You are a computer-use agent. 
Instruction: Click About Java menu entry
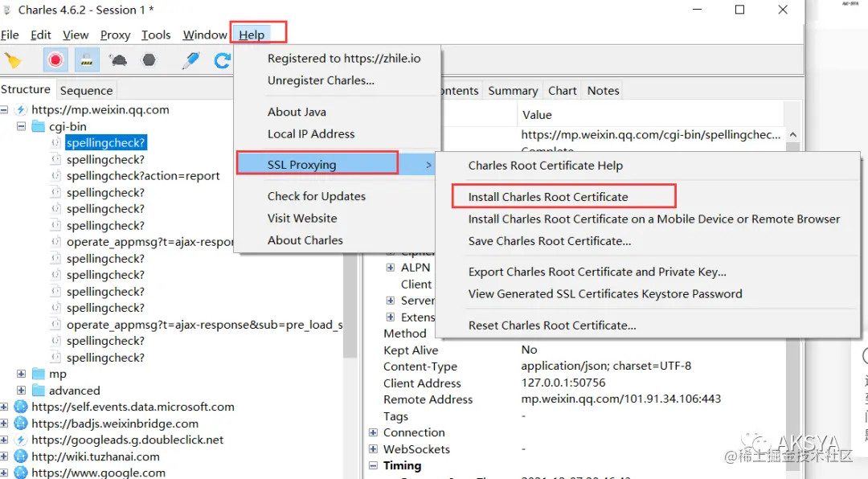[297, 112]
